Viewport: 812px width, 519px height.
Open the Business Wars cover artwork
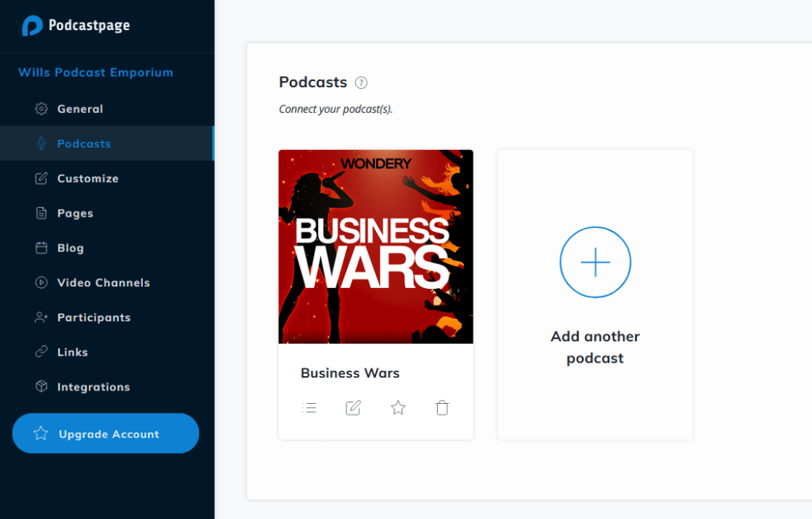(x=375, y=247)
